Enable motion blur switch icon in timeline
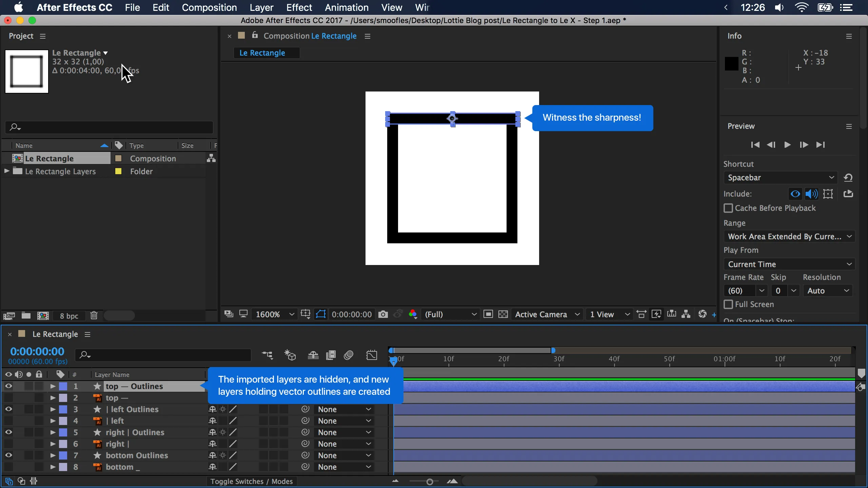The height and width of the screenshot is (488, 868). point(349,355)
